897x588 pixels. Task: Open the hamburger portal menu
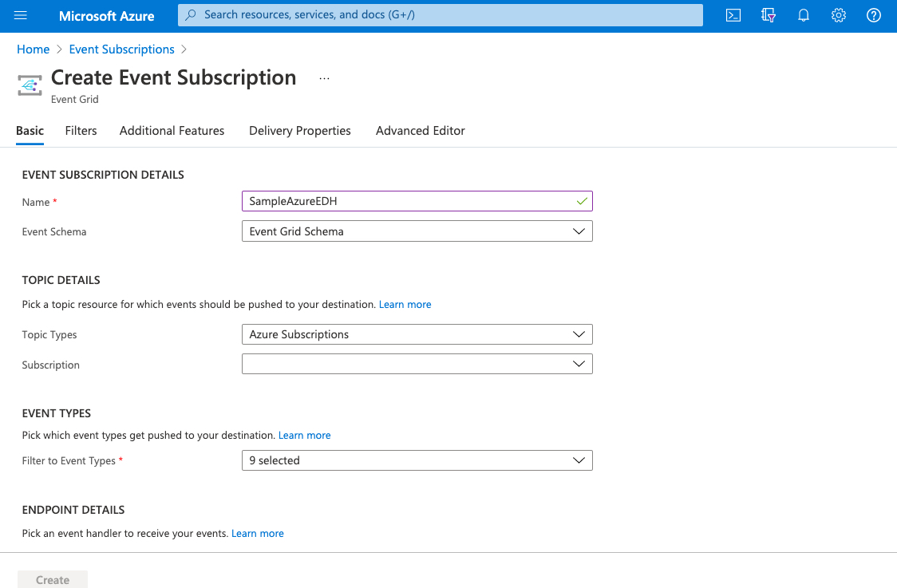21,15
